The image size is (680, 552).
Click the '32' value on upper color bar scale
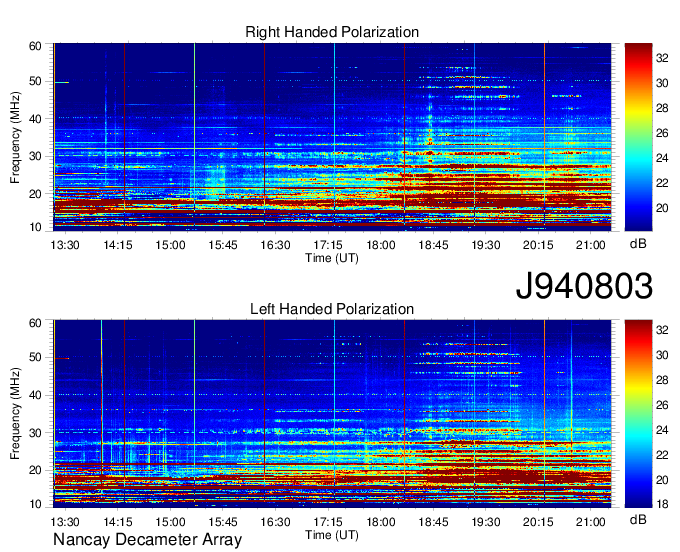coord(662,58)
